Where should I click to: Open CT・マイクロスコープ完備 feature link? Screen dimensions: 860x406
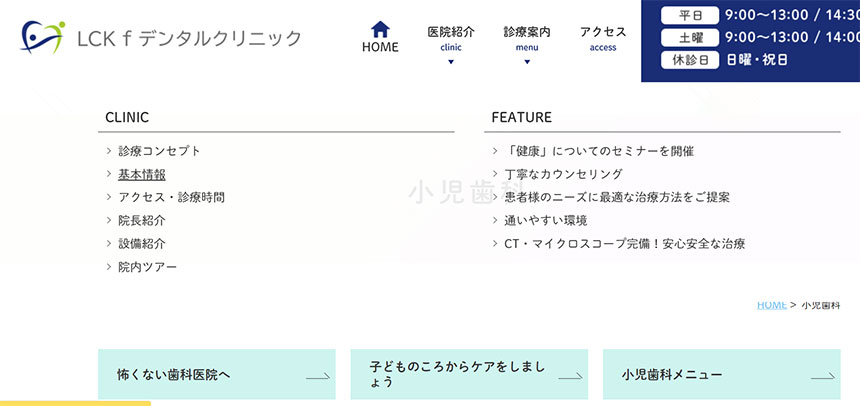click(625, 244)
